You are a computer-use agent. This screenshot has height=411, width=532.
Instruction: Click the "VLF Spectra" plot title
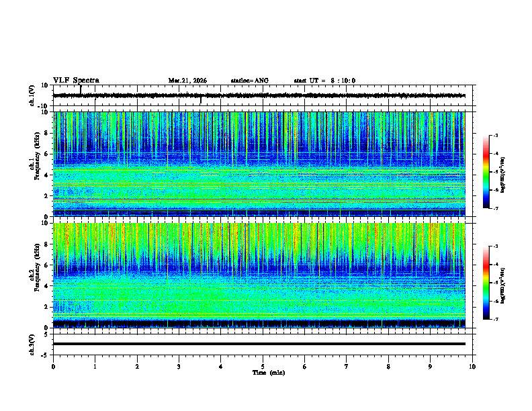(76, 81)
